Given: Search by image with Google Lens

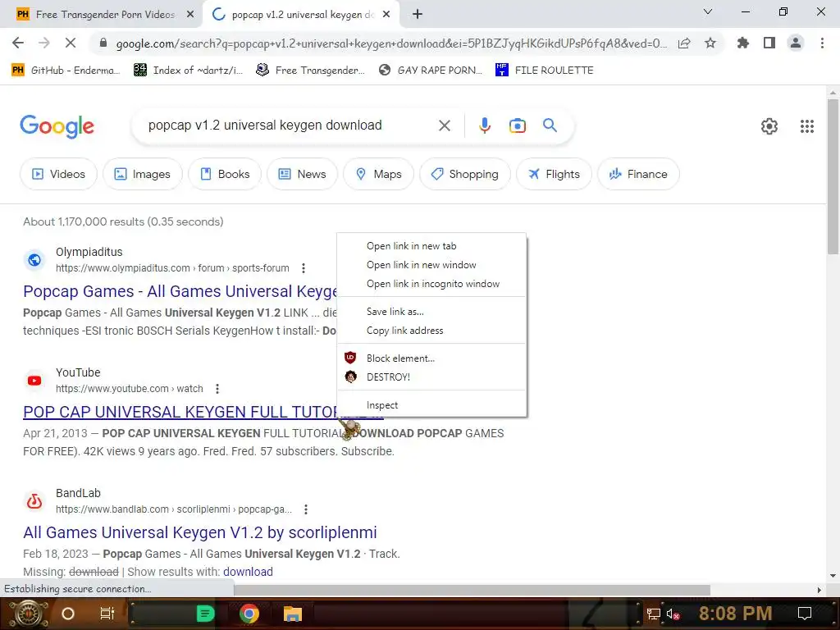Looking at the screenshot, I should [x=517, y=126].
